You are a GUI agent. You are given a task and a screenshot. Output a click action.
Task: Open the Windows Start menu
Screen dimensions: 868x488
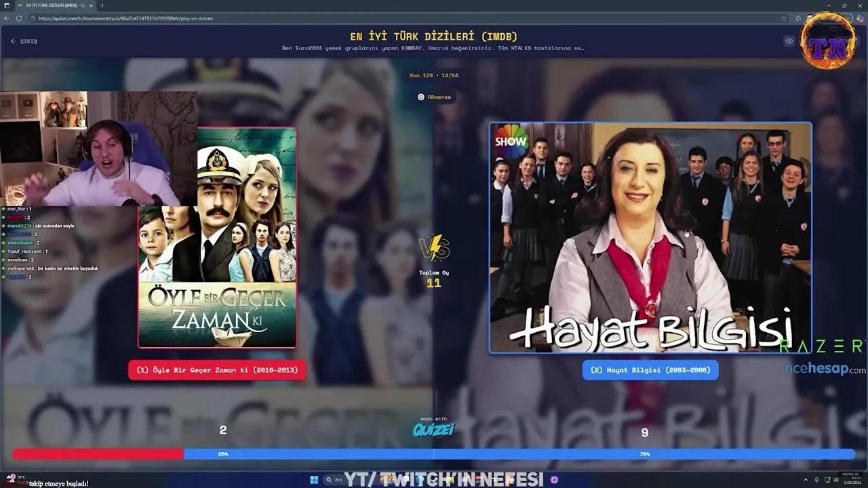314,480
